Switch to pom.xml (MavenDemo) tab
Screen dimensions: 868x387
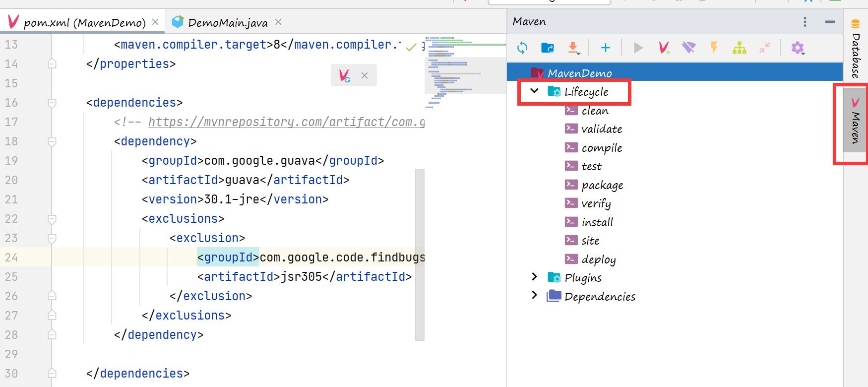[x=84, y=22]
